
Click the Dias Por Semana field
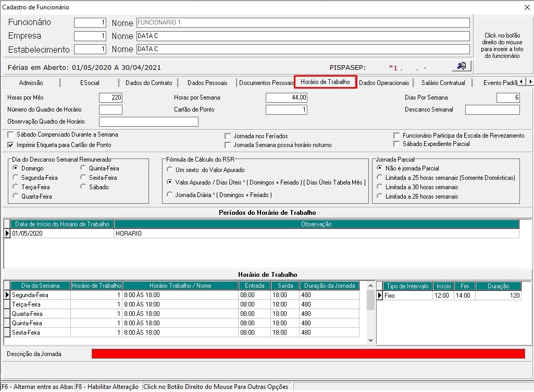(x=508, y=97)
